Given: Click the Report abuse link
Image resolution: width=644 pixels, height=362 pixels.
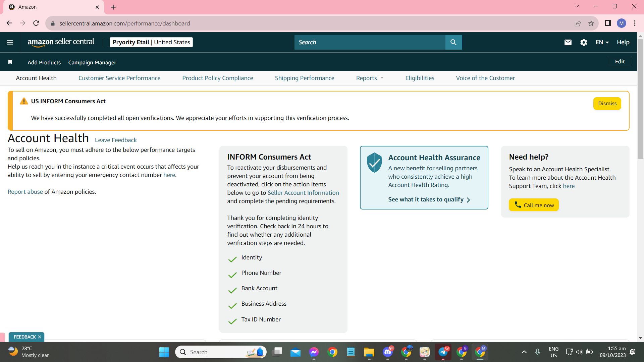Looking at the screenshot, I should coord(25,192).
